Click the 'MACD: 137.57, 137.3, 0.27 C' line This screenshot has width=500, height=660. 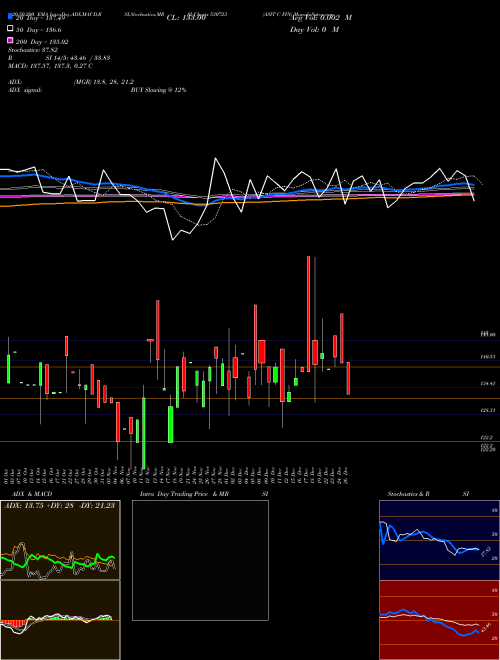(x=51, y=66)
